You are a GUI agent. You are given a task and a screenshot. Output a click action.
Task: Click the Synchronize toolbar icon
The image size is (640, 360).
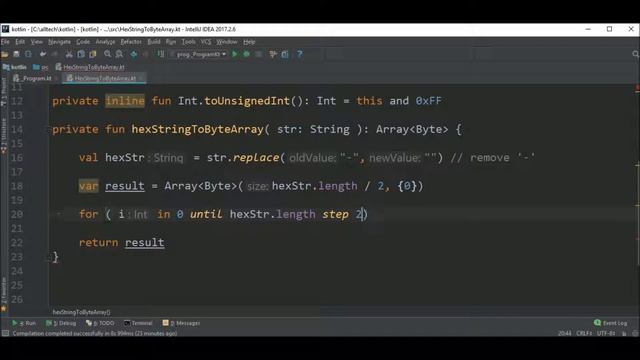point(28,54)
